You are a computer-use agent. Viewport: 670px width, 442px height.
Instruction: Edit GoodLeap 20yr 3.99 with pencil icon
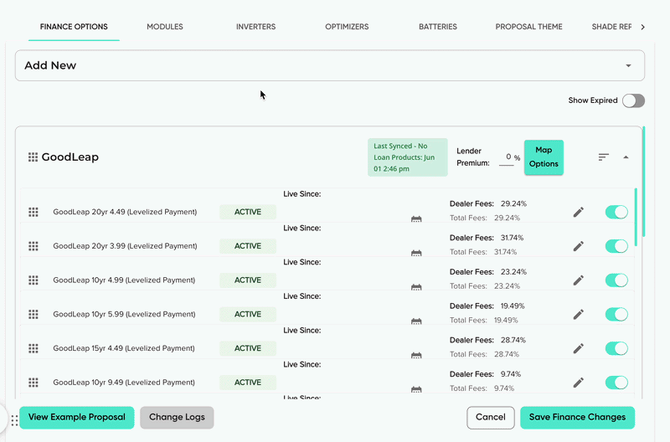pos(578,246)
